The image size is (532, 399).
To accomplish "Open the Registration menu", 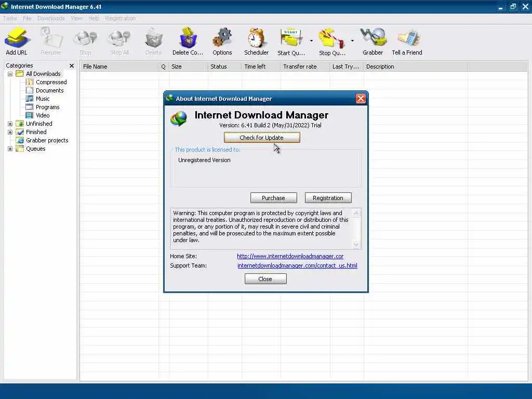I will 121,18.
